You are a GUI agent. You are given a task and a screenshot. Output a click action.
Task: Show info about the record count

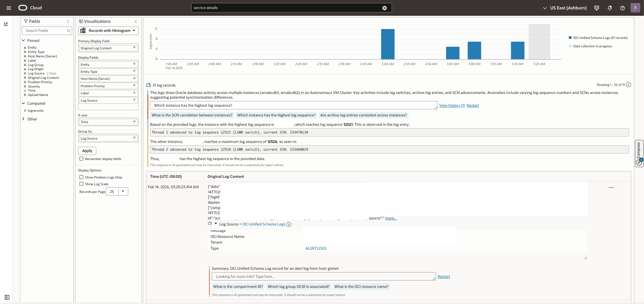coord(629,85)
